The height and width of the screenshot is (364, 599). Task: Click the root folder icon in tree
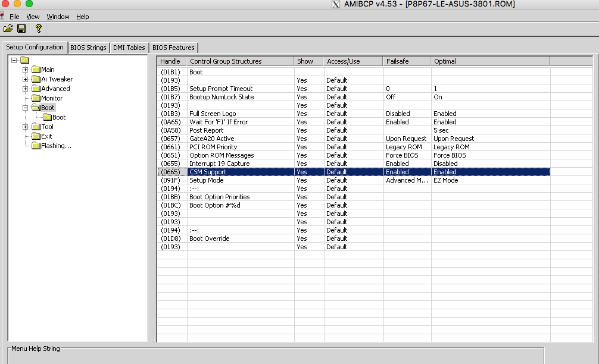(x=24, y=60)
